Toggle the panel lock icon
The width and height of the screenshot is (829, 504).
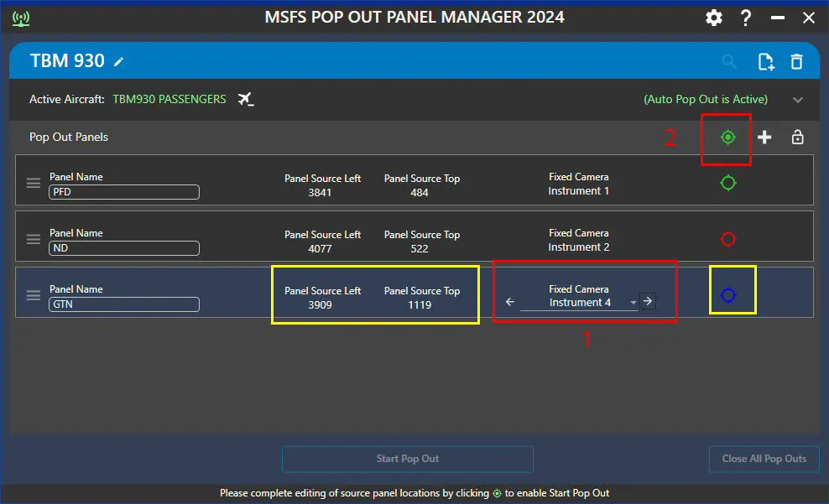coord(797,138)
